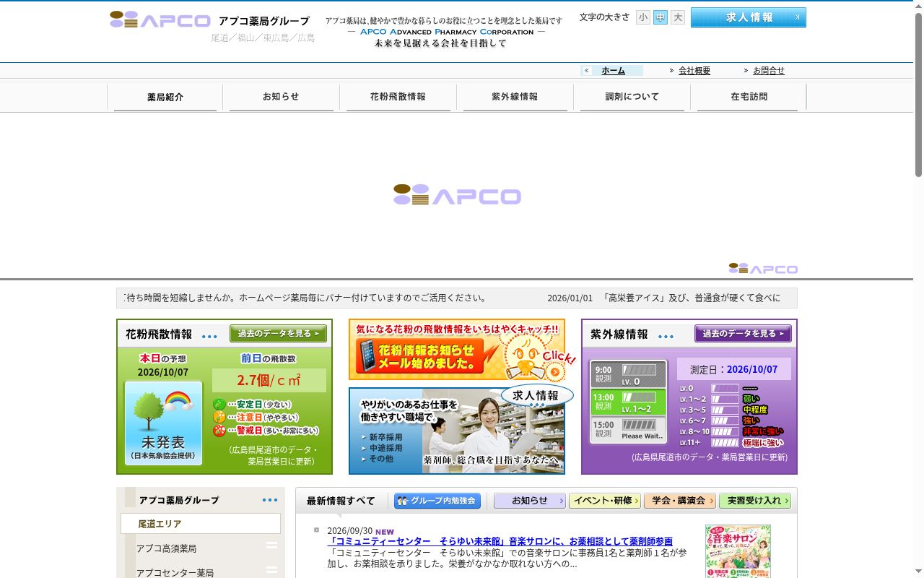
Task: Go to the ホーム link
Action: tap(613, 71)
